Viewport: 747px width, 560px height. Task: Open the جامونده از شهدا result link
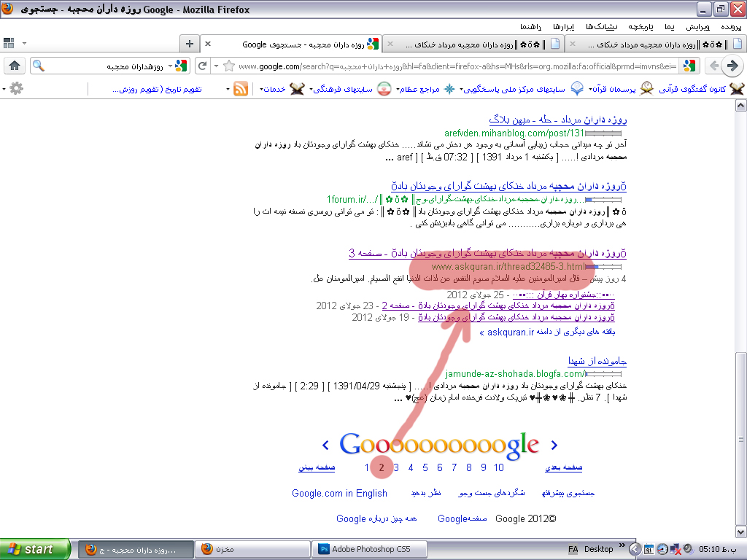(597, 361)
